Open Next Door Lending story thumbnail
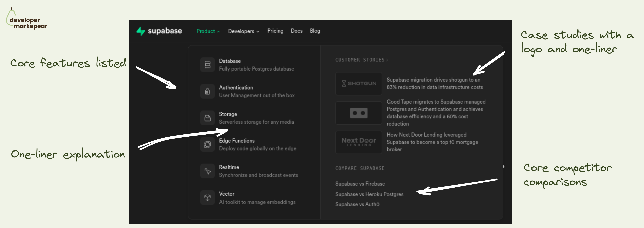The width and height of the screenshot is (644, 228). coord(358,142)
